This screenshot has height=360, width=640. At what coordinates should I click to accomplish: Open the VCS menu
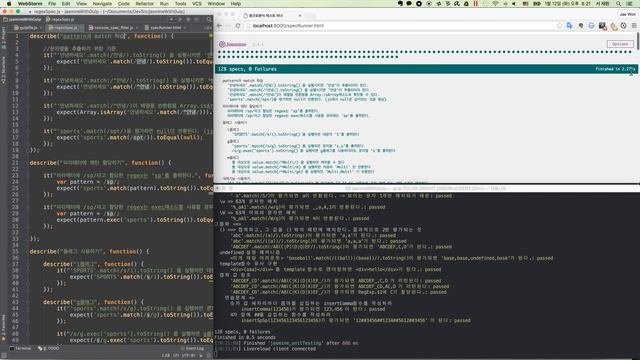click(197, 4)
